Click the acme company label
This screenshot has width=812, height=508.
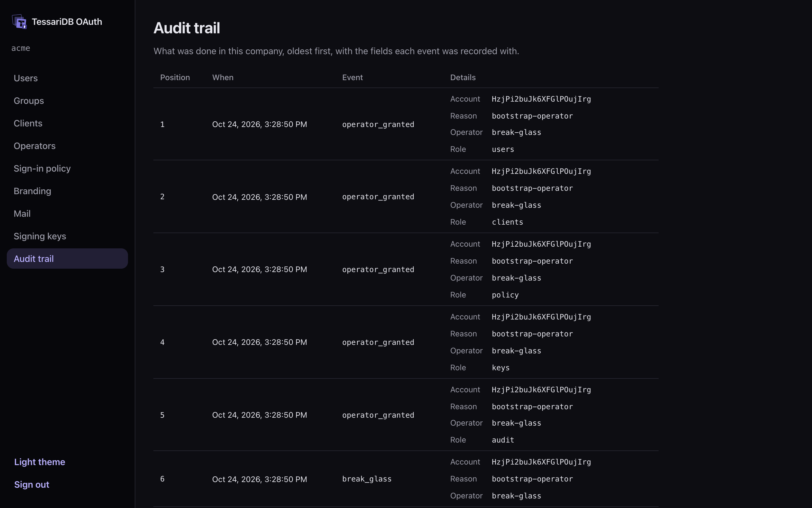(21, 48)
